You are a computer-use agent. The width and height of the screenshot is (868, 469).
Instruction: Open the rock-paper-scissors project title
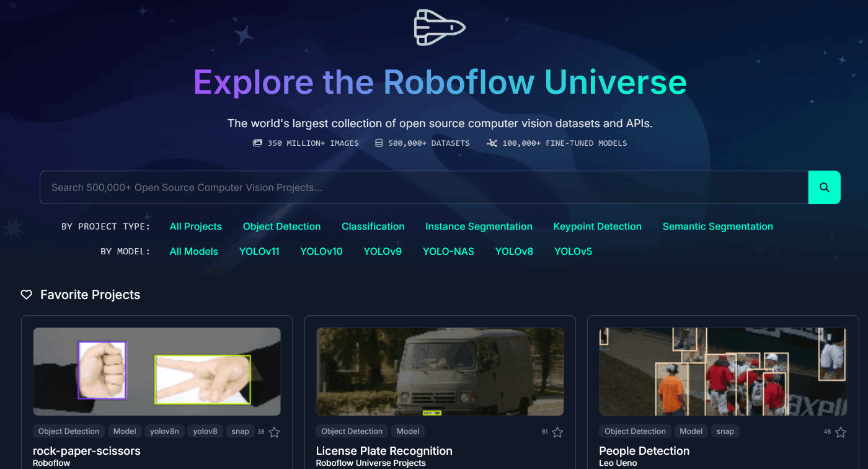tap(87, 451)
